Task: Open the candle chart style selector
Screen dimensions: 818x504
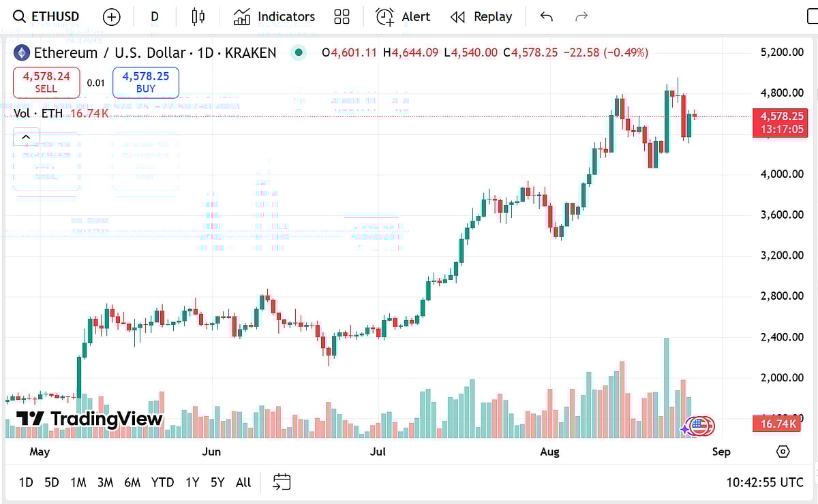Action: pos(197,16)
